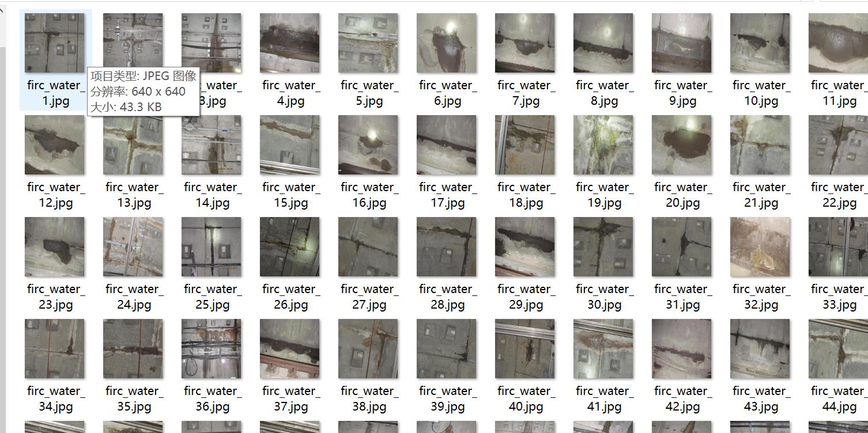Click the firc_water_44.jpg thumbnail
868x433 pixels.
pos(838,349)
